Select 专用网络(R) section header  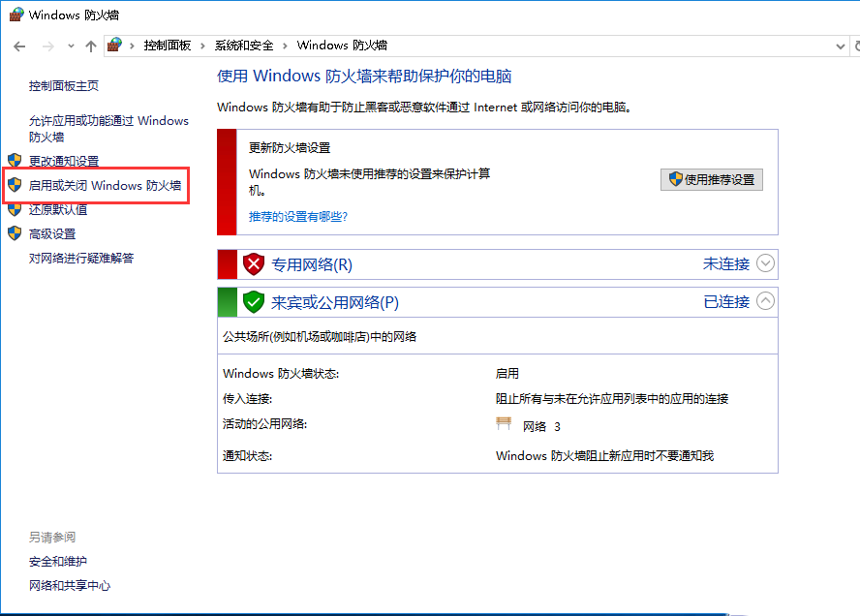point(312,265)
